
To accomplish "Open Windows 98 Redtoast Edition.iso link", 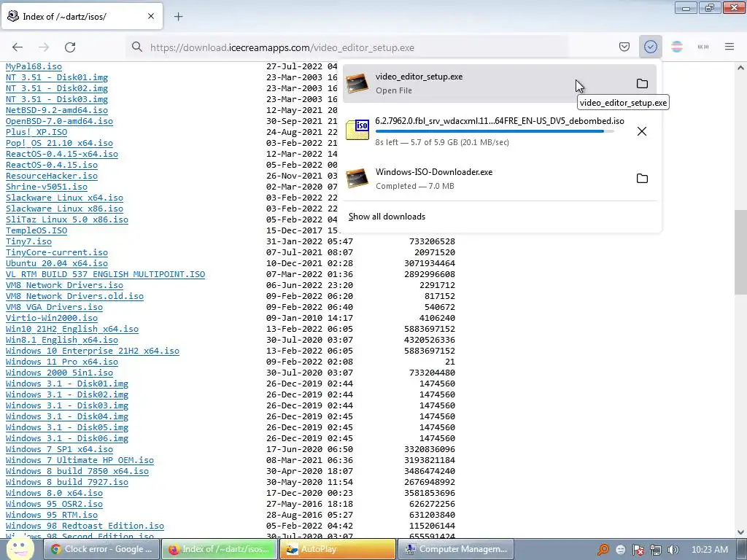I will coord(85,526).
